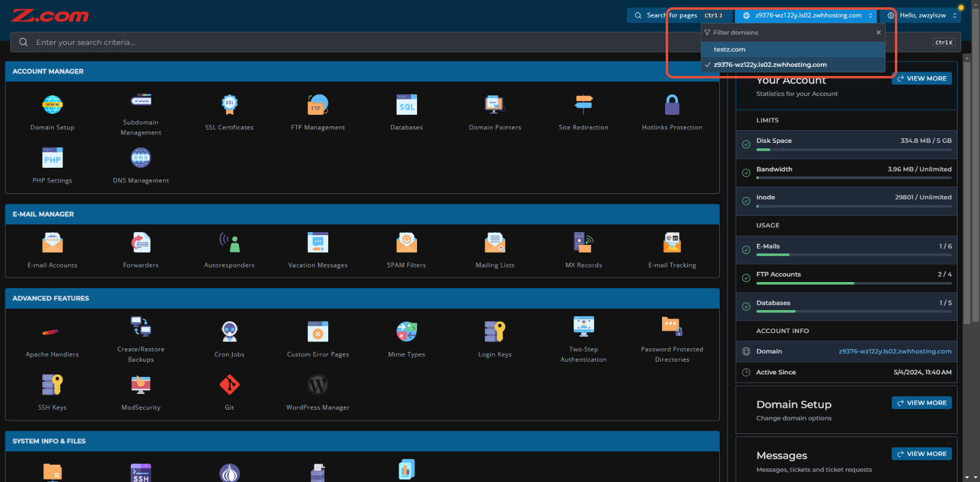Click the Active Since date value
Image resolution: width=980 pixels, height=482 pixels.
coord(922,372)
